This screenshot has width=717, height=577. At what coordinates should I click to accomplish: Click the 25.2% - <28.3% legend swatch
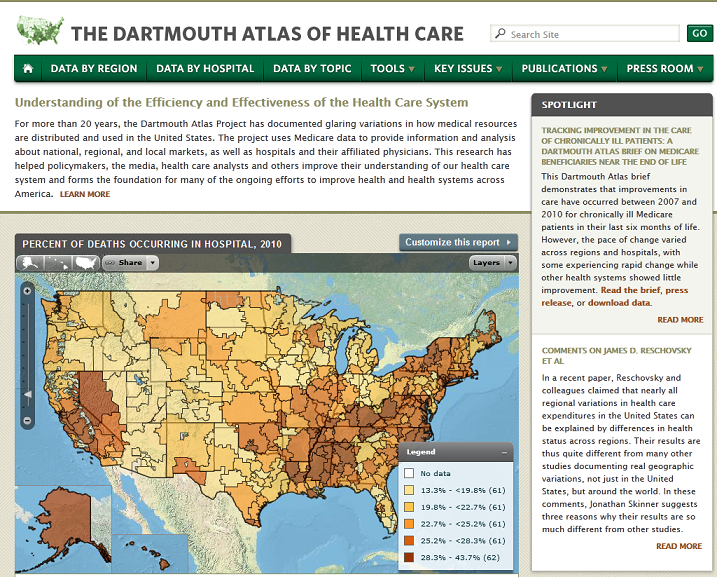(409, 541)
